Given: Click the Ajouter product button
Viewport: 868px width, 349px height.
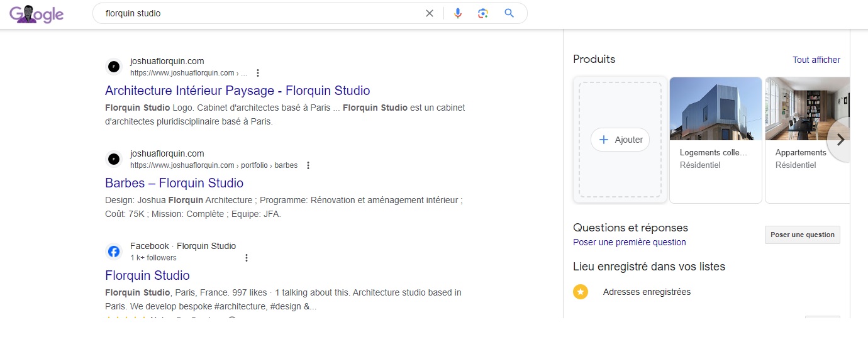Looking at the screenshot, I should tap(620, 140).
